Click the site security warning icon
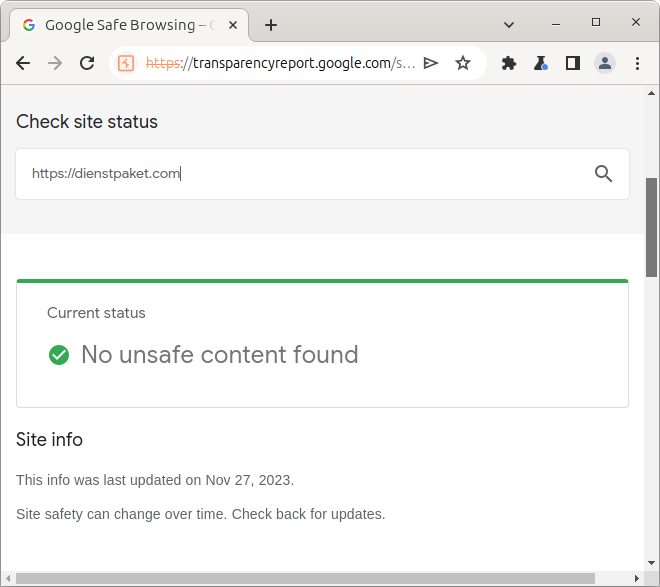The width and height of the screenshot is (660, 587). [x=126, y=63]
